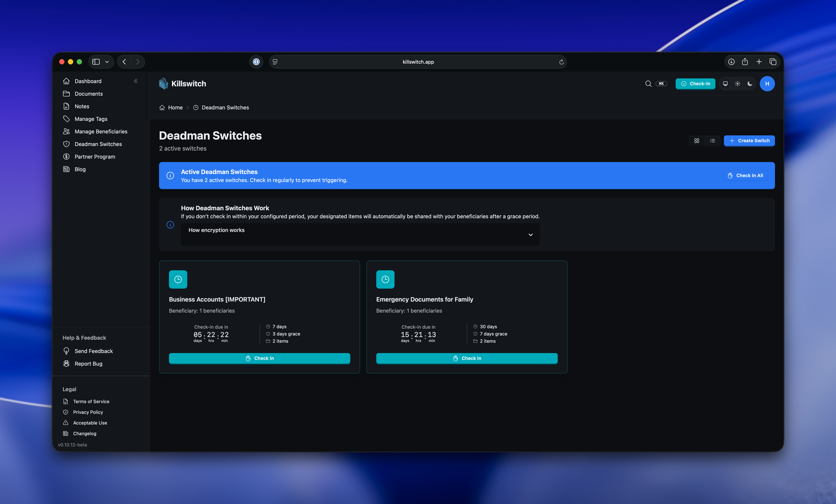Viewport: 836px width, 504px height.
Task: Open the 1Password extension icon
Action: click(256, 62)
